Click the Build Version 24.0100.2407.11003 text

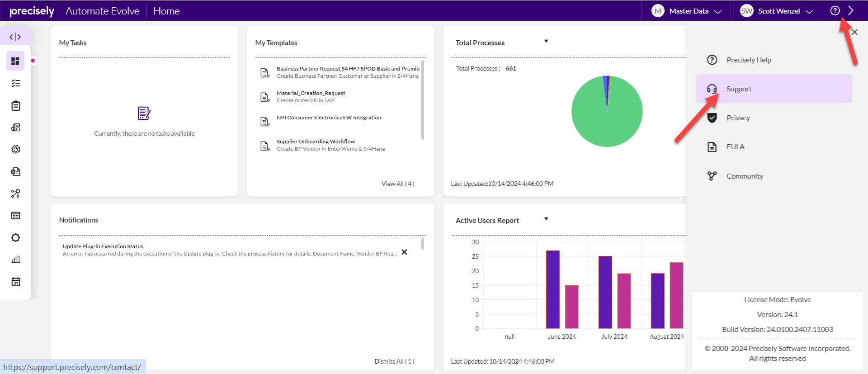point(778,330)
